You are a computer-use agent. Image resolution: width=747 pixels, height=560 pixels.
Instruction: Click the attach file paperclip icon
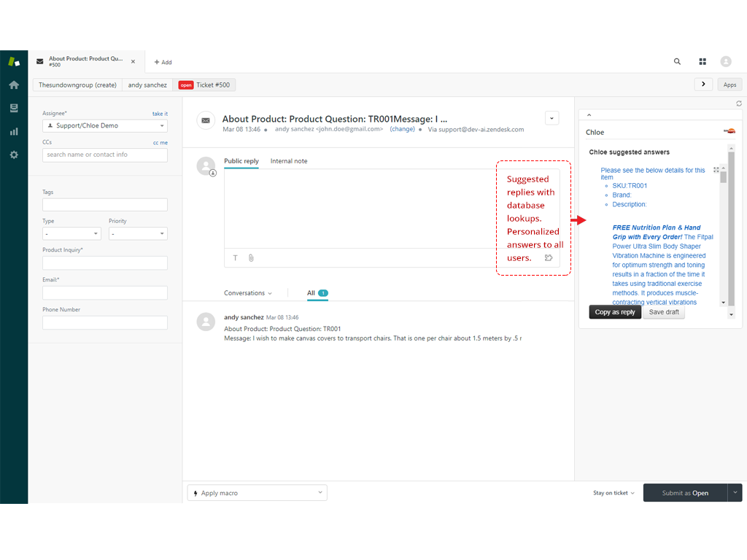coord(251,258)
